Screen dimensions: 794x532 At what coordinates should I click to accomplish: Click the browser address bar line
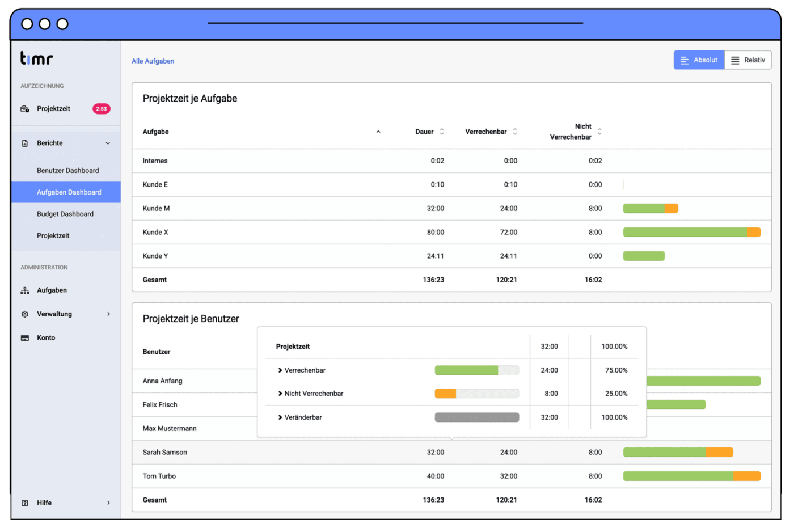[x=395, y=23]
